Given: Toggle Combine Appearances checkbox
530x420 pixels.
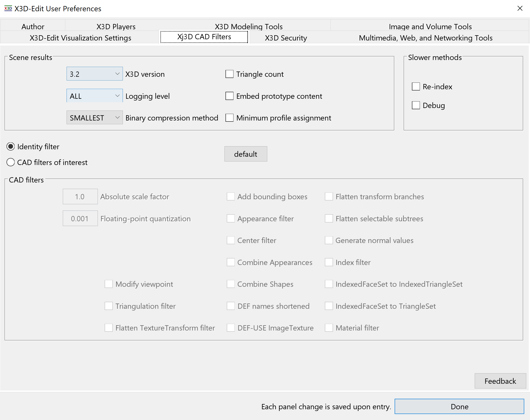Looking at the screenshot, I should pyautogui.click(x=230, y=262).
